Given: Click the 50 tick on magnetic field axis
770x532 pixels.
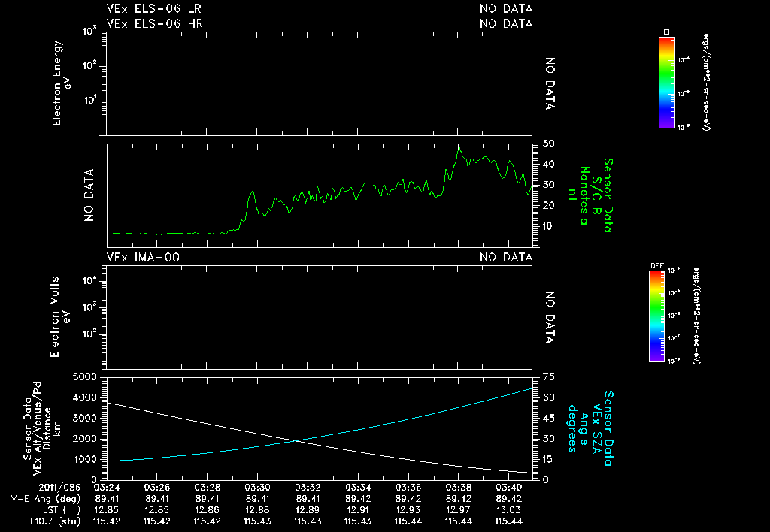Looking at the screenshot, I should tap(548, 144).
